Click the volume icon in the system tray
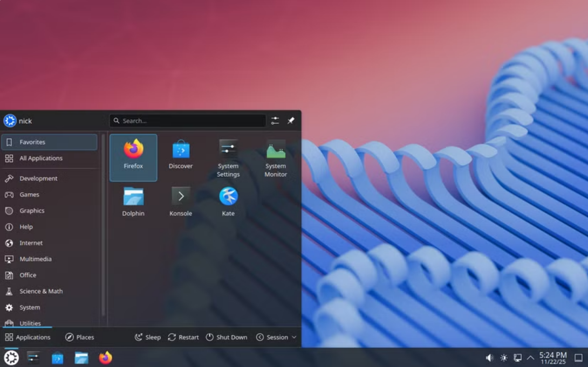Viewport: 588px width, 367px height. (490, 357)
